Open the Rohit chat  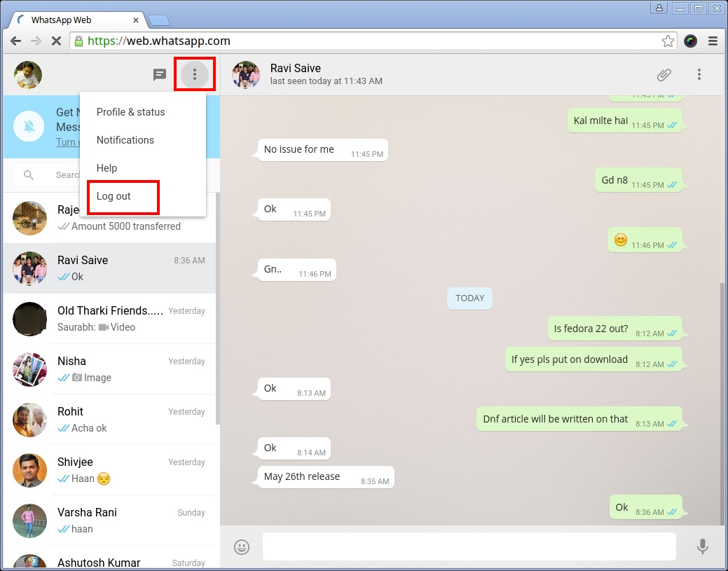click(109, 420)
